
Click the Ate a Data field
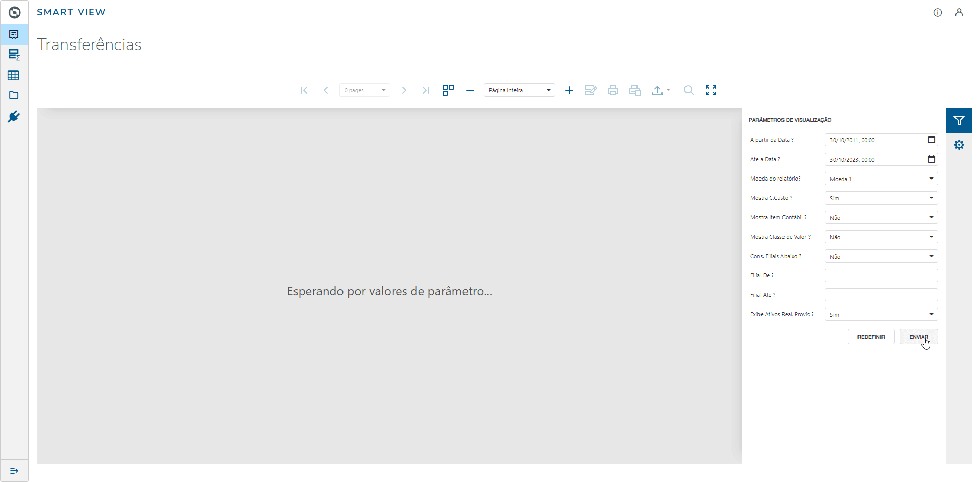881,159
